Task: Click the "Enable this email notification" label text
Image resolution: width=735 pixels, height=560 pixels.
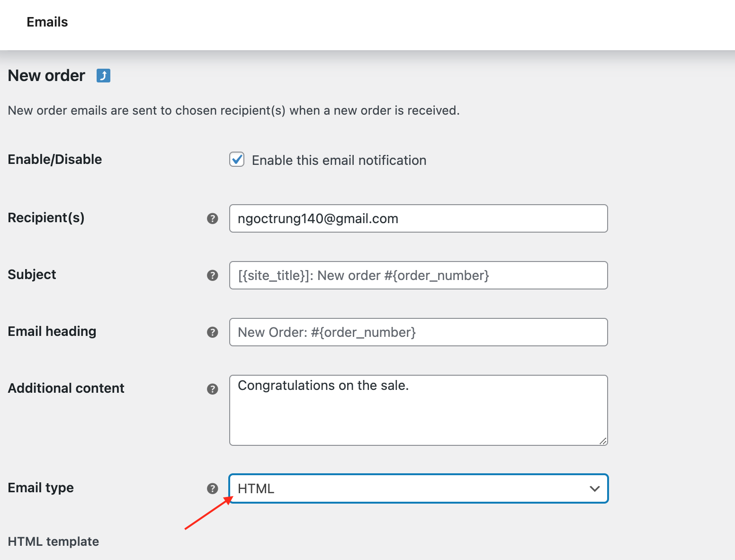Action: [339, 161]
